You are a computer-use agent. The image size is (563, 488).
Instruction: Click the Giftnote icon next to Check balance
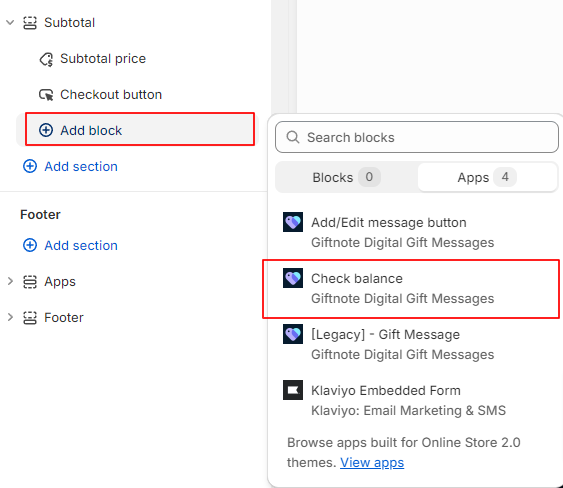coord(293,278)
